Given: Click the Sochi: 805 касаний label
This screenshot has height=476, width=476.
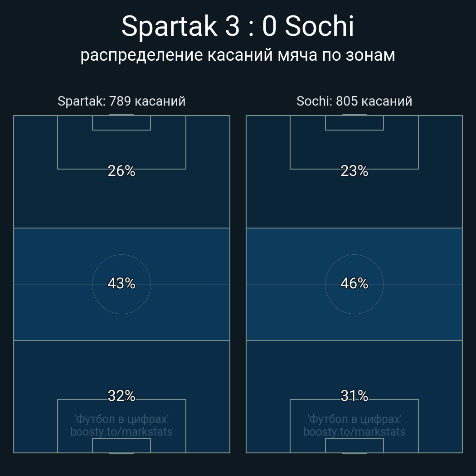Looking at the screenshot, I should pyautogui.click(x=354, y=101).
